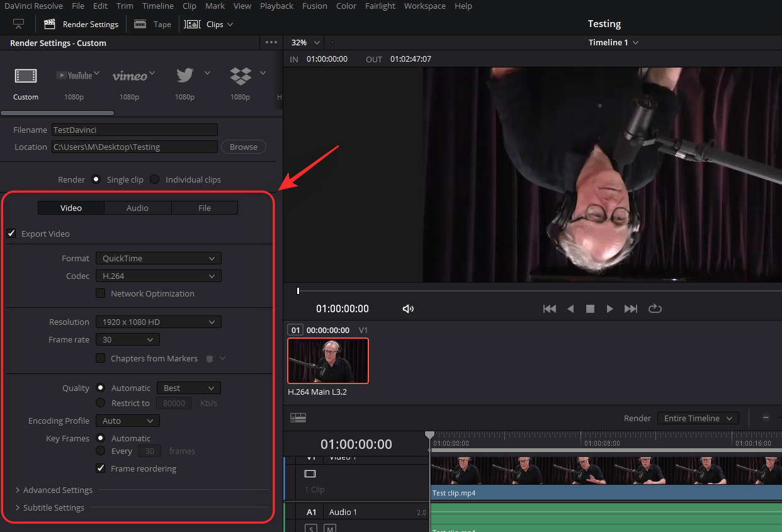Open the Frame rate dropdown
The image size is (782, 532).
(128, 339)
